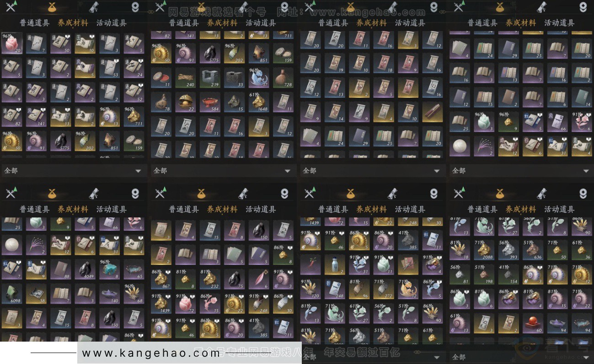Switch to 普通道具 tab in top-left panel
The image size is (594, 364).
coord(34,23)
